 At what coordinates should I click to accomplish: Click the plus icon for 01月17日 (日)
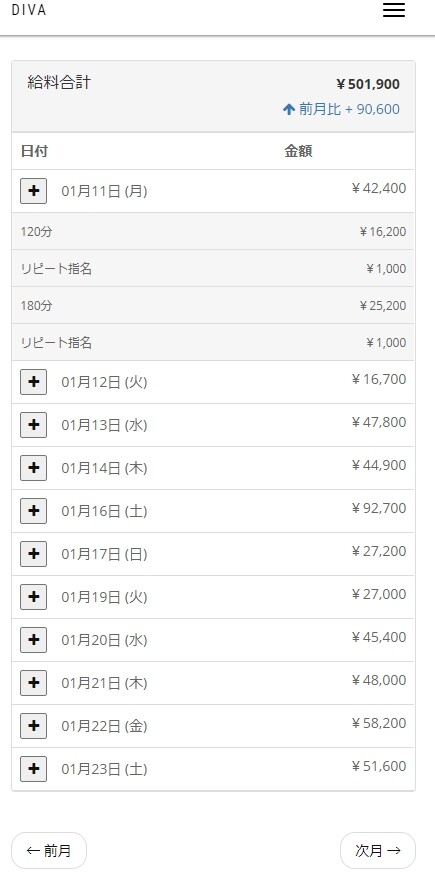[34, 554]
